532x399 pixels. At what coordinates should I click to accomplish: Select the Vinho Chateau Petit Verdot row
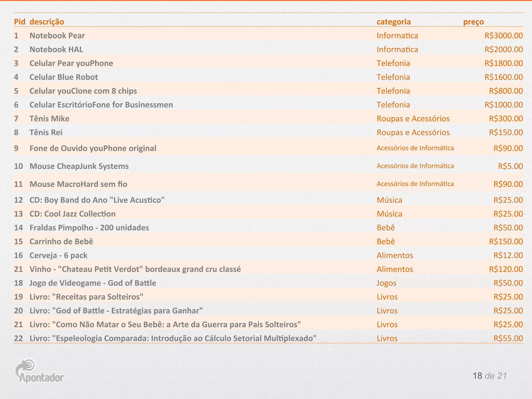tap(135, 269)
